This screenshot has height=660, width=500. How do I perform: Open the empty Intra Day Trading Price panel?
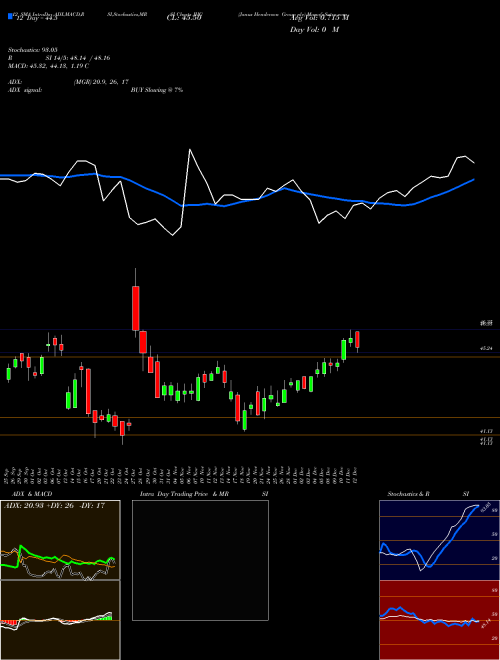click(x=200, y=560)
